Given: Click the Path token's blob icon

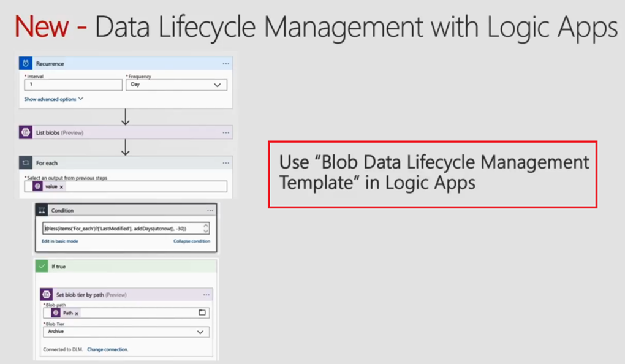Looking at the screenshot, I should [x=56, y=313].
